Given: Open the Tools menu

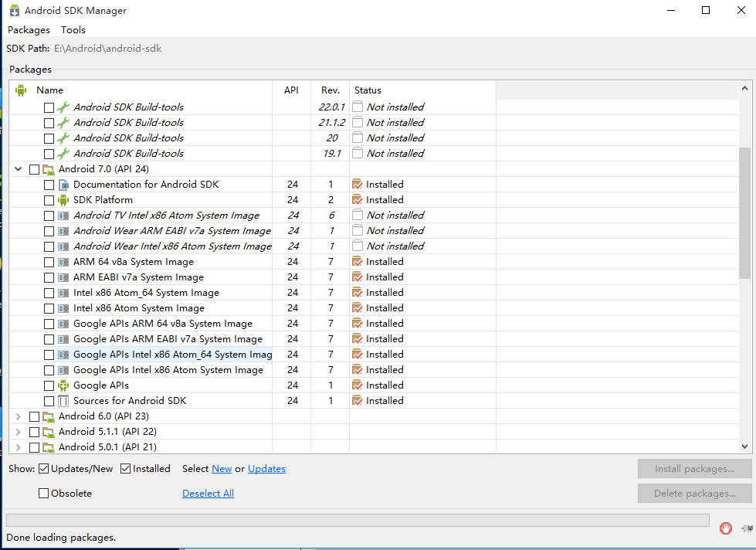Looking at the screenshot, I should coord(73,30).
